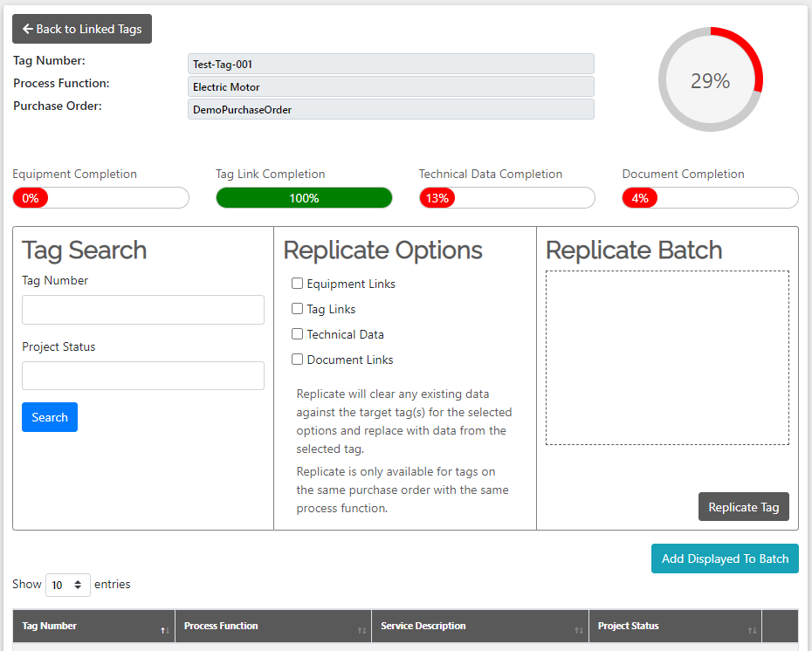812x651 pixels.
Task: Click the Technical Data Completion 13% bar
Action: point(507,198)
